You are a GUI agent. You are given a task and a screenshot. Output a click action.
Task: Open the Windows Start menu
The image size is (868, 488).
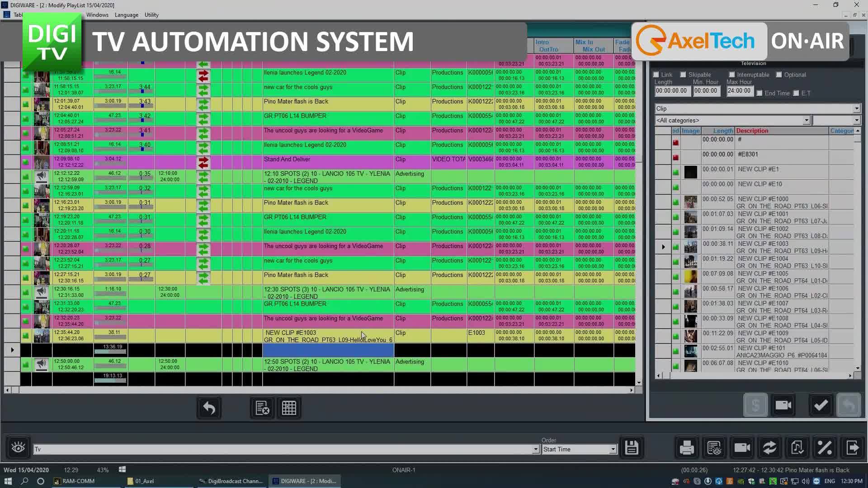click(x=8, y=481)
